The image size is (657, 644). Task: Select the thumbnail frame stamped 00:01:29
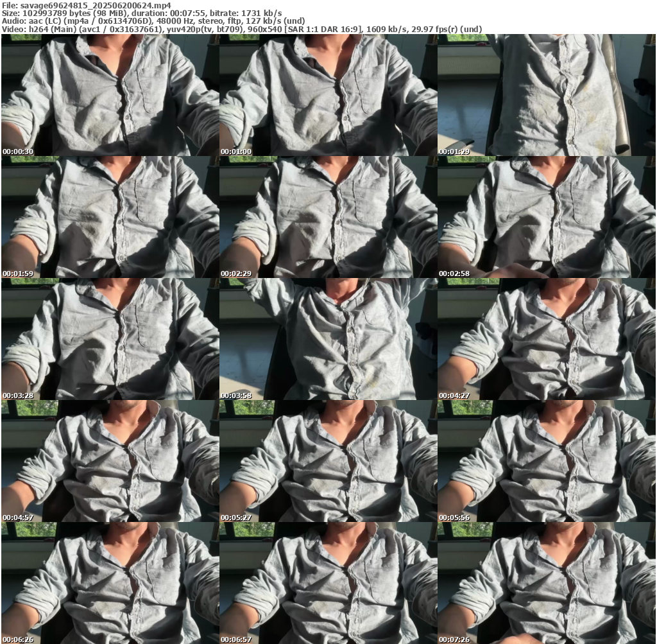pos(547,95)
